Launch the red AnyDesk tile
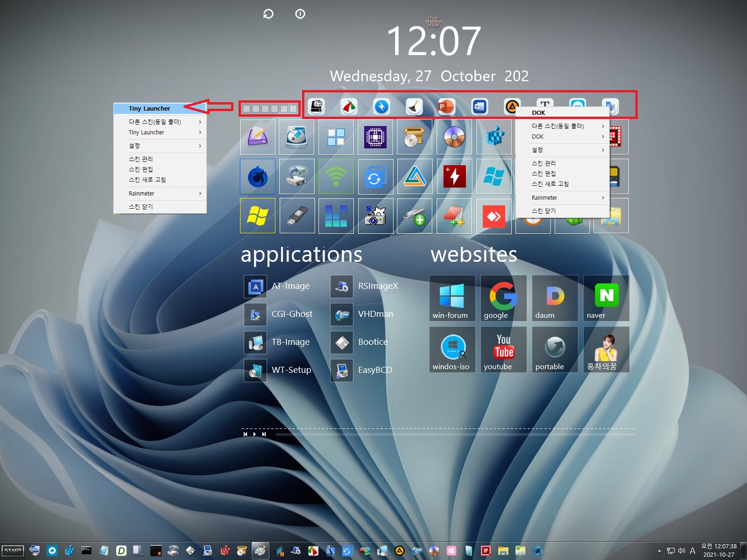Image resolution: width=747 pixels, height=560 pixels. click(x=494, y=216)
